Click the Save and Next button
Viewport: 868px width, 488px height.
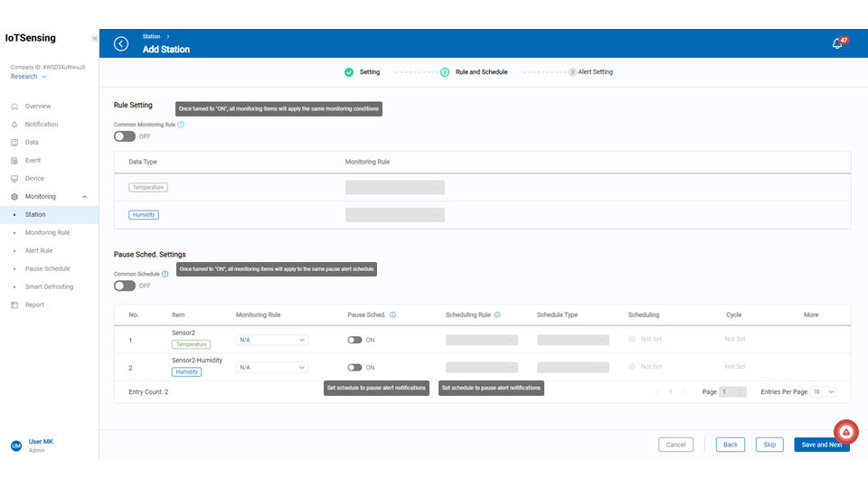click(x=821, y=445)
